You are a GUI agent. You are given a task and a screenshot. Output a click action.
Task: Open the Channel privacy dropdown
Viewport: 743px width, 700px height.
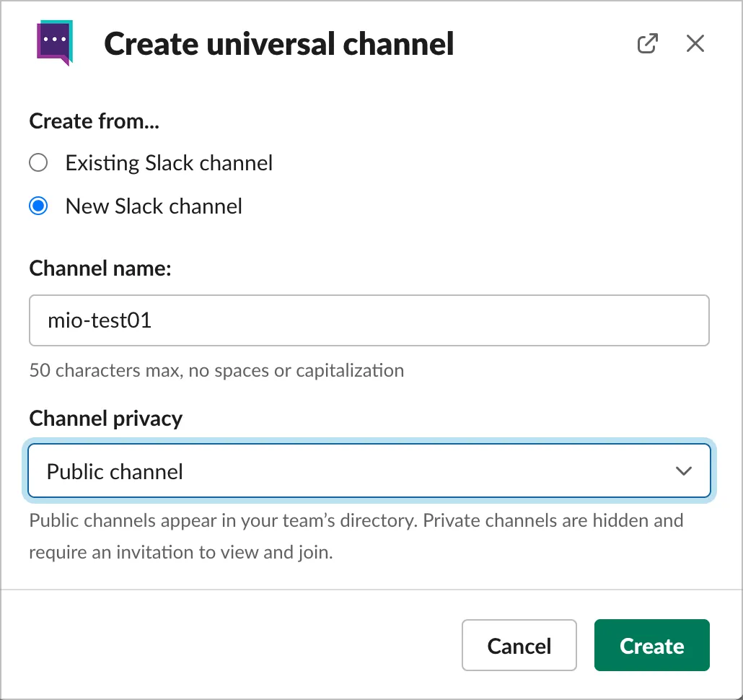pyautogui.click(x=369, y=471)
